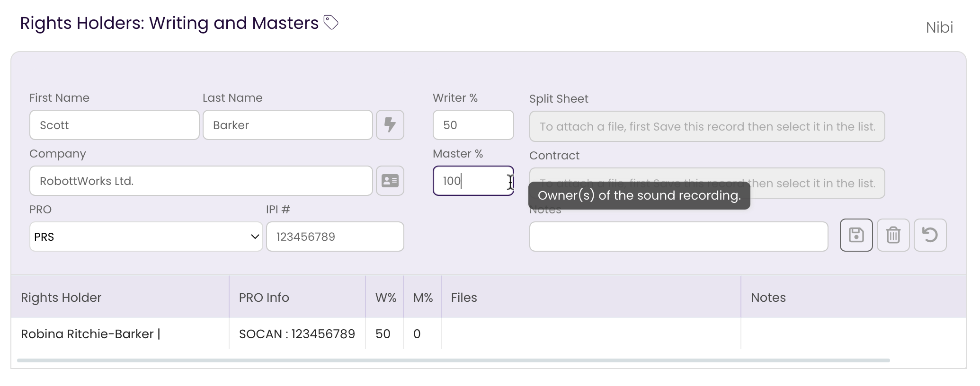The image size is (980, 386).
Task: Click the Writer % field showing 50
Action: pyautogui.click(x=473, y=125)
